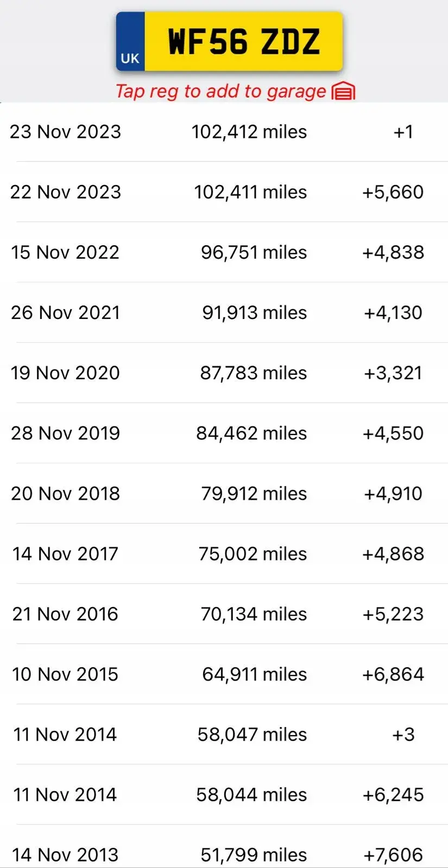Image resolution: width=448 pixels, height=868 pixels.
Task: Tap the 75,002 miles value
Action: tap(253, 553)
